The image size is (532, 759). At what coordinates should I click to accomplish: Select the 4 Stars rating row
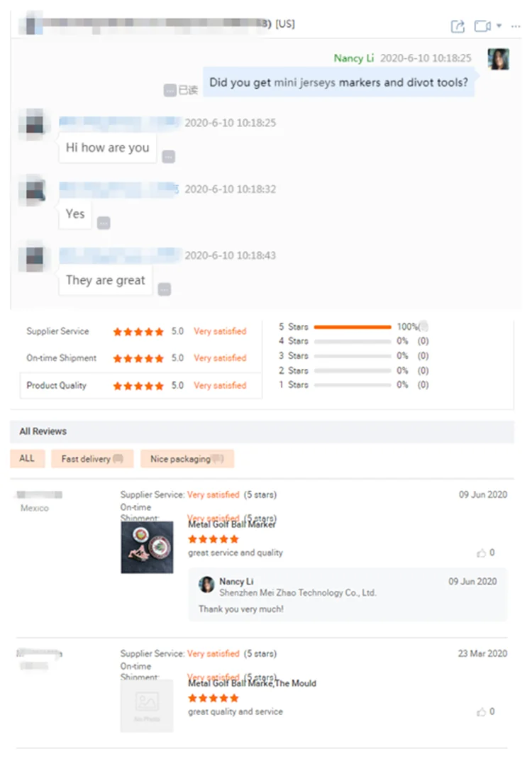[353, 341]
